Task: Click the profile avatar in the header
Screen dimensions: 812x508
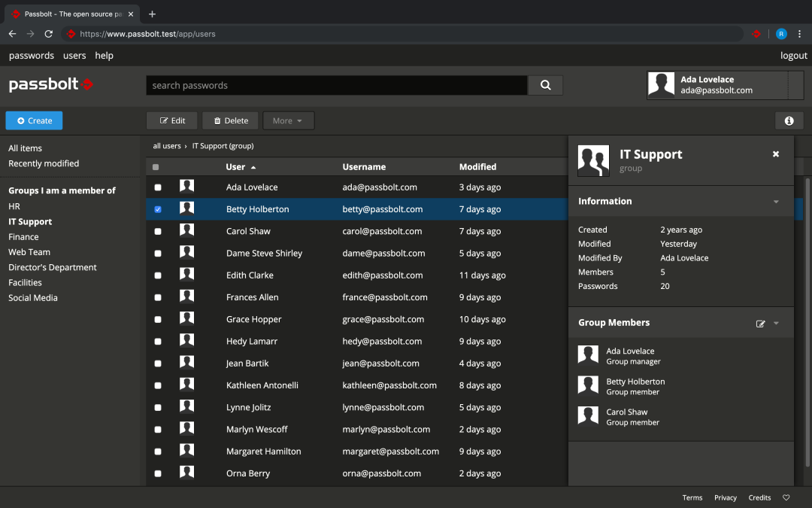Action: click(662, 85)
